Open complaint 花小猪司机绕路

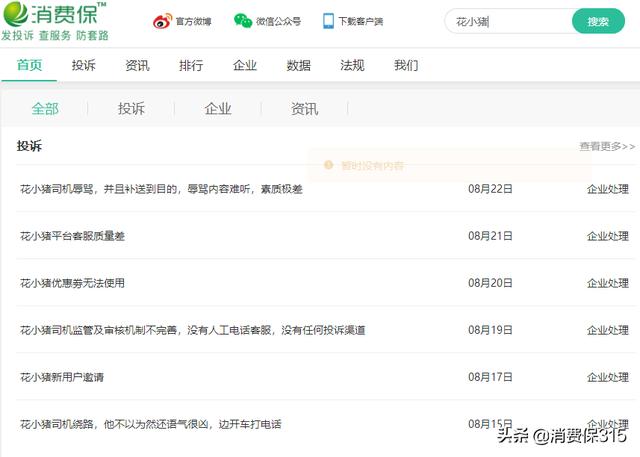pos(151,424)
